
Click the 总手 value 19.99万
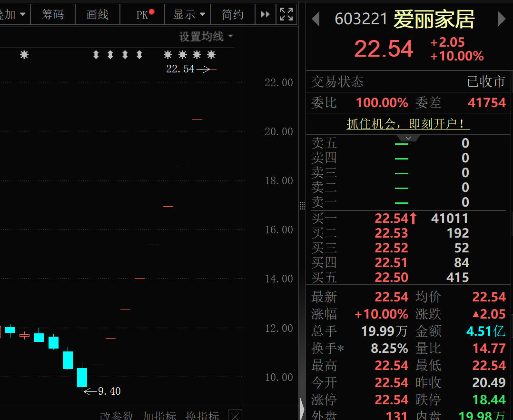point(385,331)
